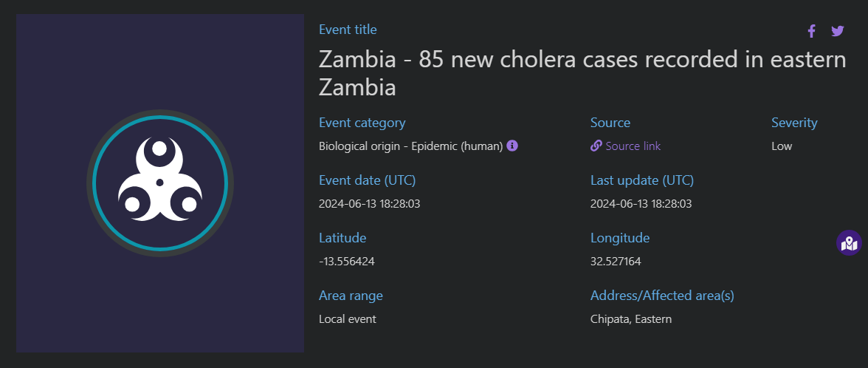Click the Severity heading label

click(x=794, y=123)
